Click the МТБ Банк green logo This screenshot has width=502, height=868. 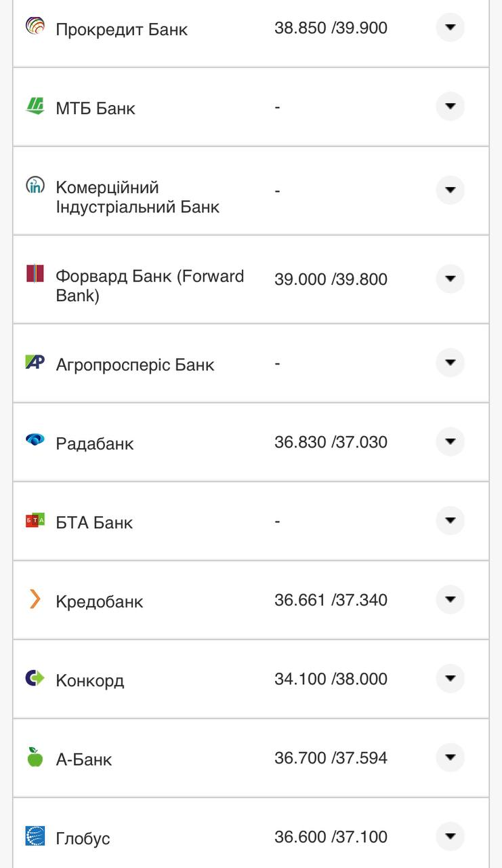35,106
